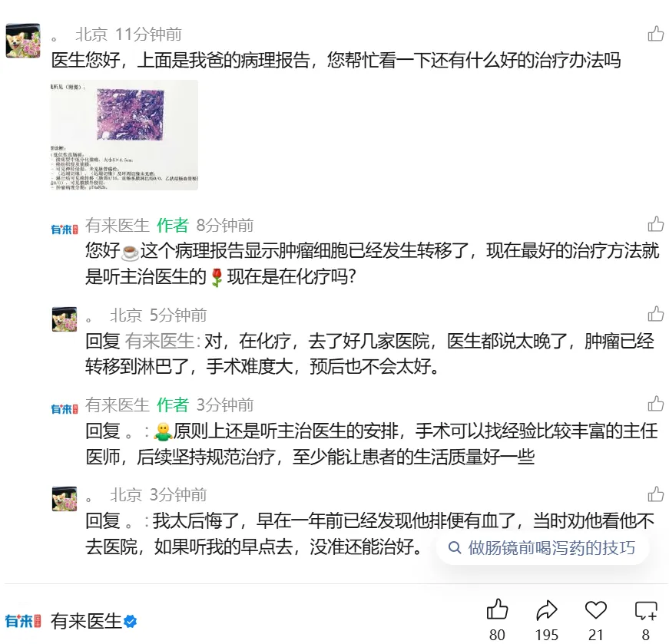Open the 有来医生 verified profile name
The width and height of the screenshot is (669, 644).
(86, 621)
